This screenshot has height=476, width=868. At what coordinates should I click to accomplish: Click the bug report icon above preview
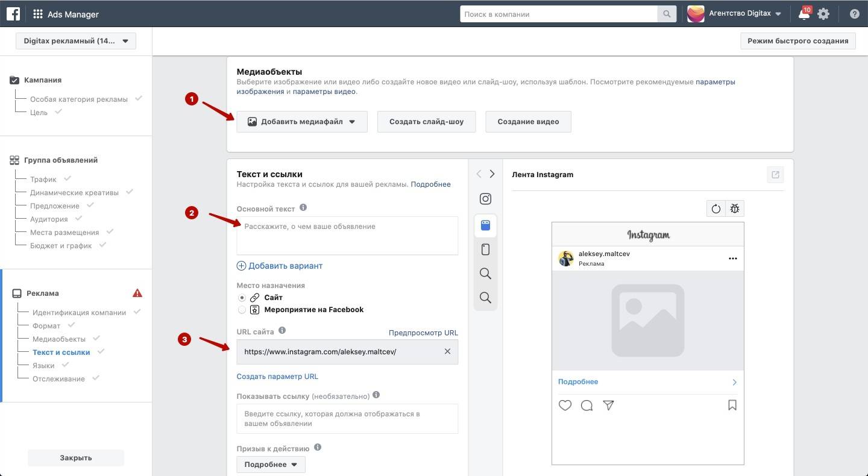pyautogui.click(x=735, y=208)
